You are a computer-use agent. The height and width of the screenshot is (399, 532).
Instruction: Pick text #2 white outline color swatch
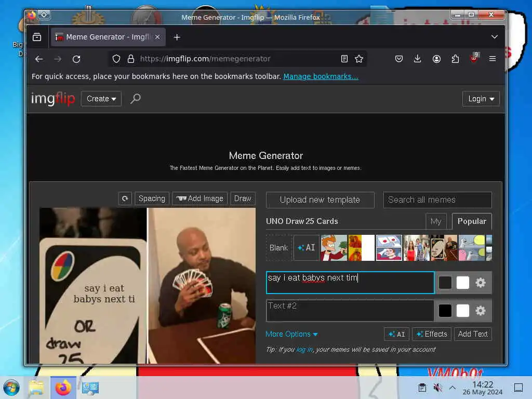(462, 311)
